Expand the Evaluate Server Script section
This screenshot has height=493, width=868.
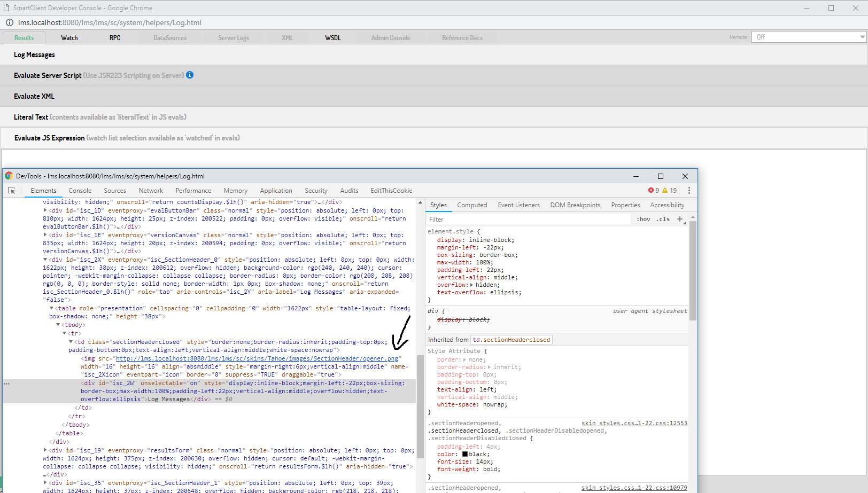click(433, 75)
